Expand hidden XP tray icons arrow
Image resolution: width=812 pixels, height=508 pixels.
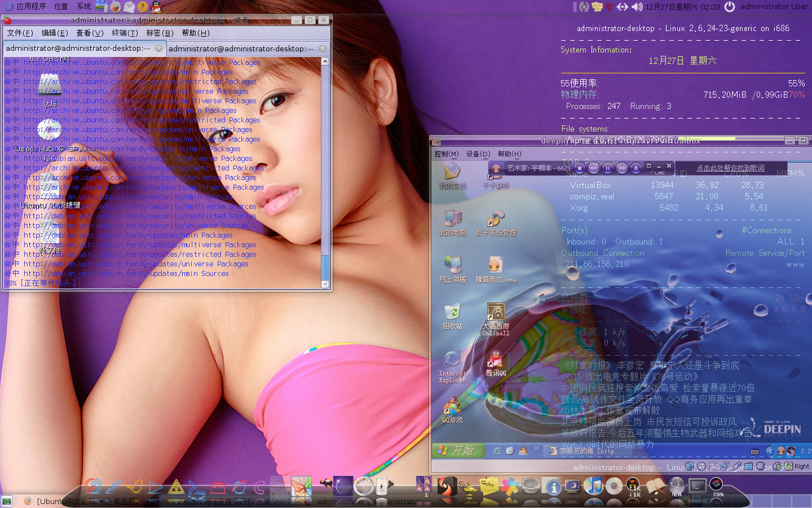[x=770, y=450]
